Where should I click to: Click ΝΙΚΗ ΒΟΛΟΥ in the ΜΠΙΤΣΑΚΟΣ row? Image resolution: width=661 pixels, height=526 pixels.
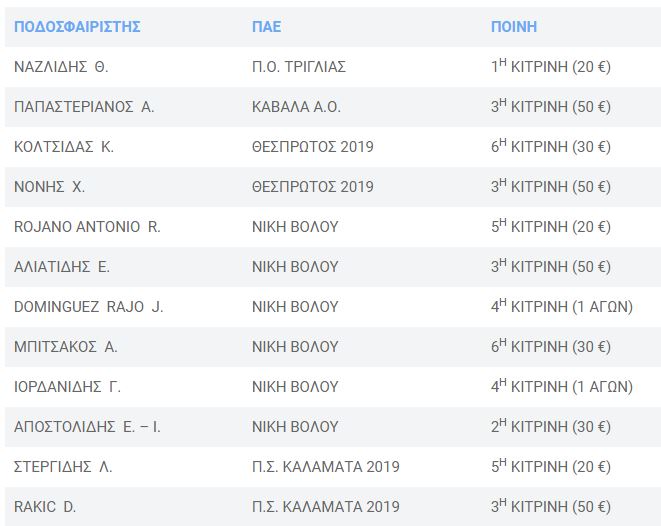point(295,347)
